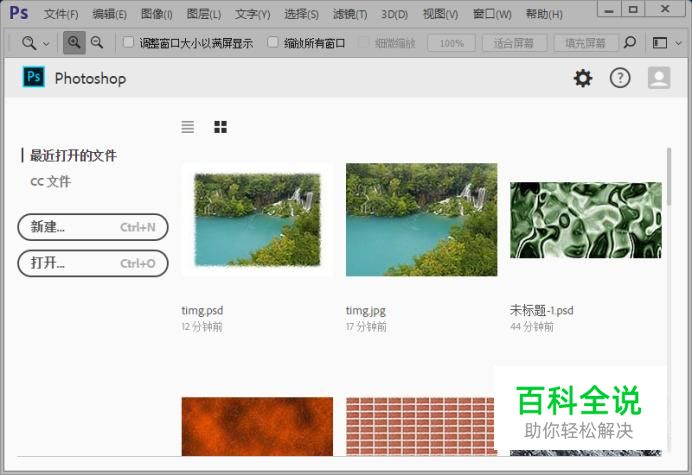Minimize the Photoshop window

609,9
